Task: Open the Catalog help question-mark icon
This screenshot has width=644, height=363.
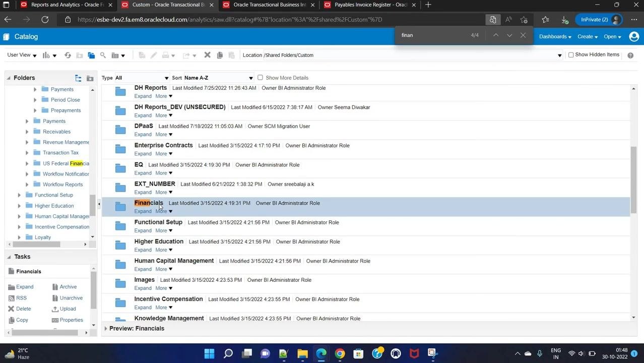Action: point(630,55)
